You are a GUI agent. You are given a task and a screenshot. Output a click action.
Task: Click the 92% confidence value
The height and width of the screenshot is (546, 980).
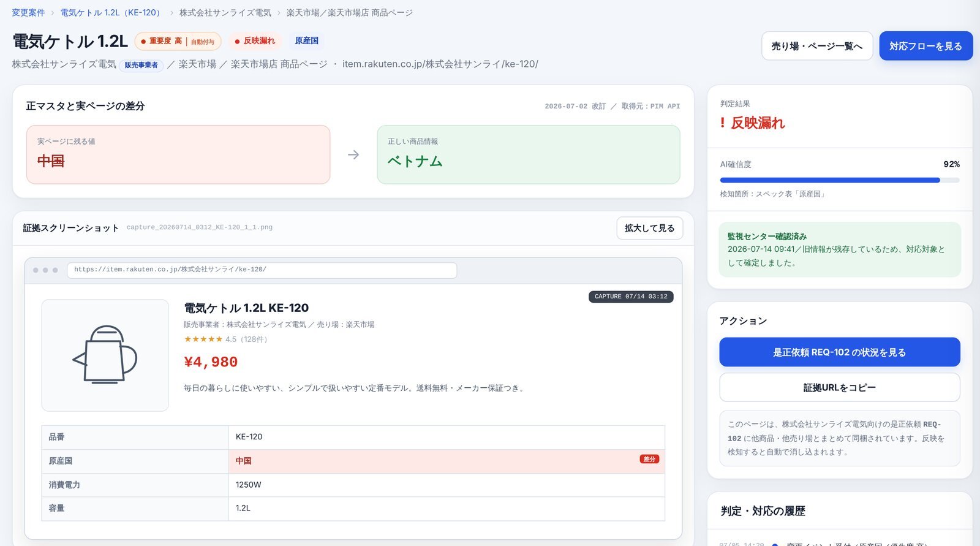[x=951, y=164]
